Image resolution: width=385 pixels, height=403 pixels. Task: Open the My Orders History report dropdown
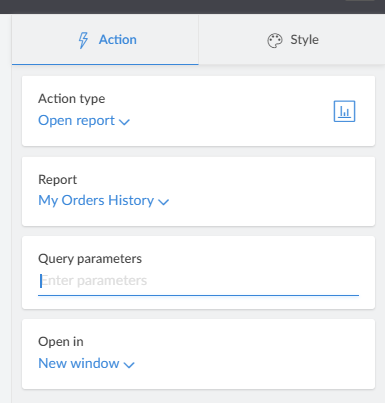[104, 201]
